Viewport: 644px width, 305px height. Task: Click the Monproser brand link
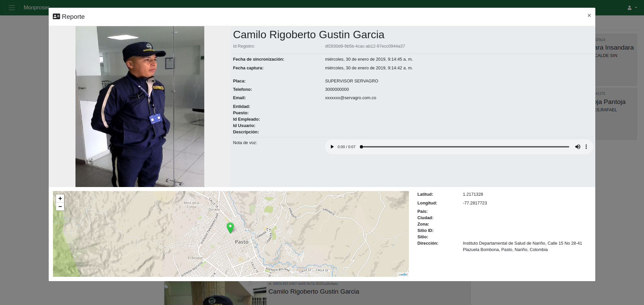coord(36,8)
